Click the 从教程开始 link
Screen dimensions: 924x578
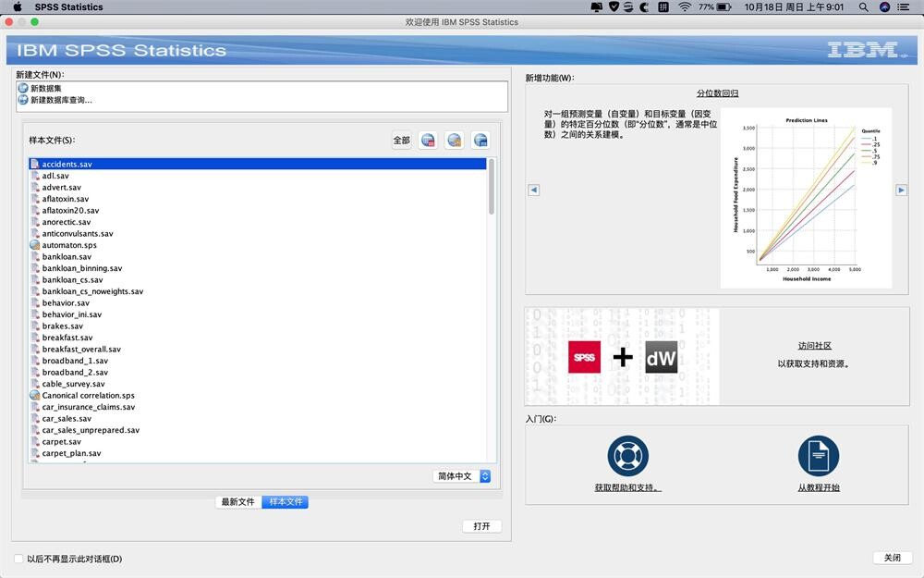coord(819,487)
